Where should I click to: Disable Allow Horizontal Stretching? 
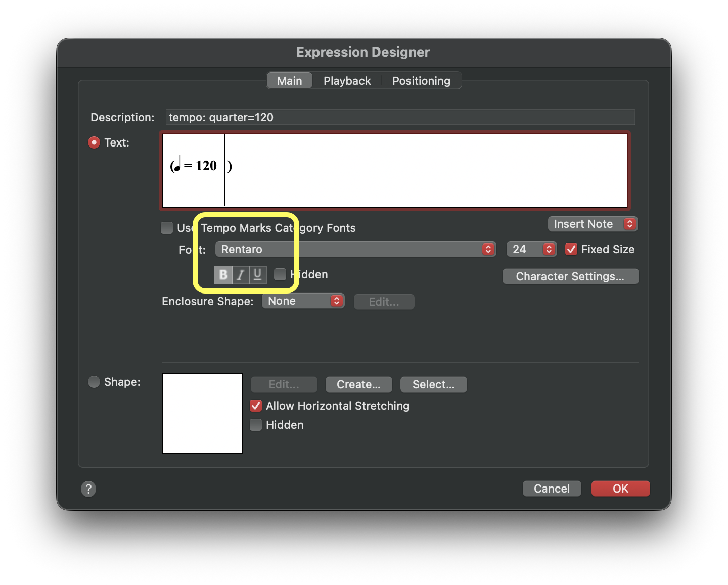coord(256,406)
